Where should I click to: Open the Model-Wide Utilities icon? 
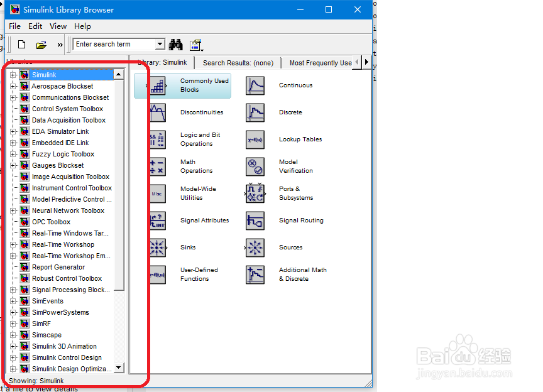click(x=158, y=193)
